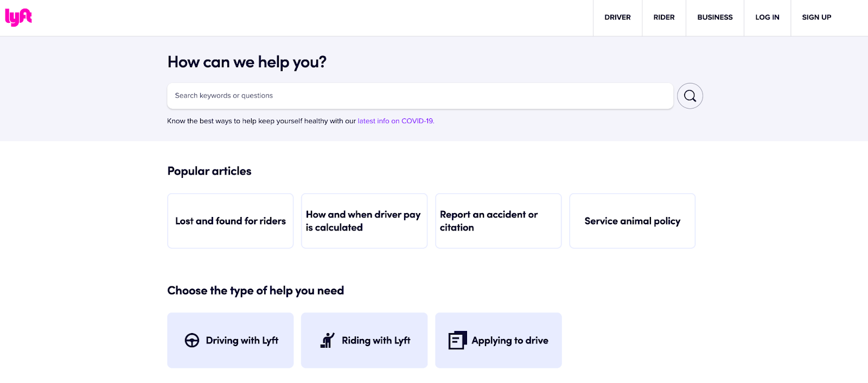
Task: Click the rider hailing icon
Action: 328,340
